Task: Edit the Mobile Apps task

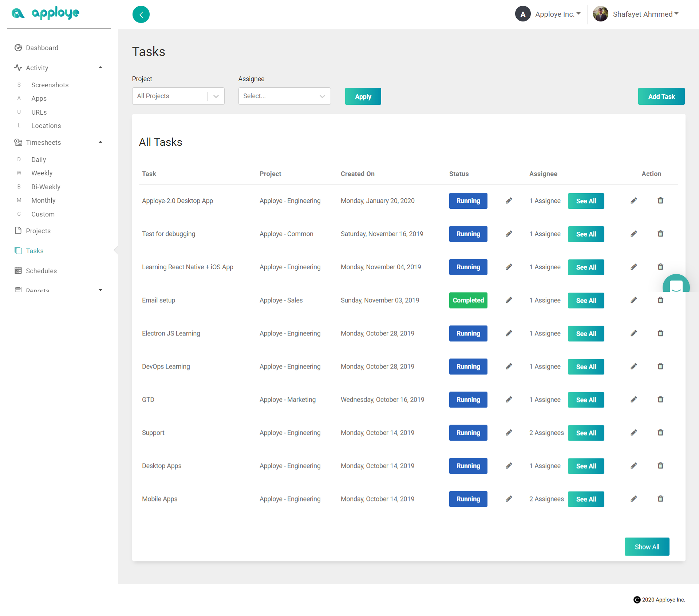Action: 634,499
